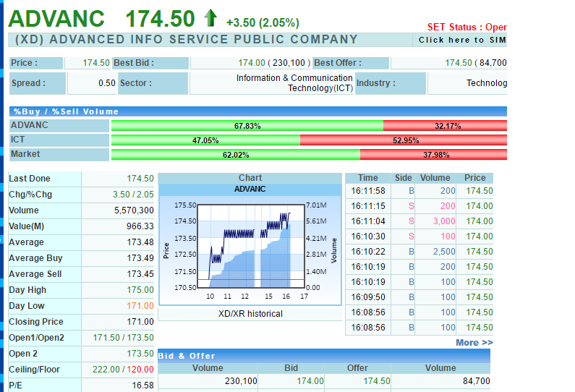Click the Last Done value 174.50
This screenshot has width=575, height=392.
[x=140, y=179]
